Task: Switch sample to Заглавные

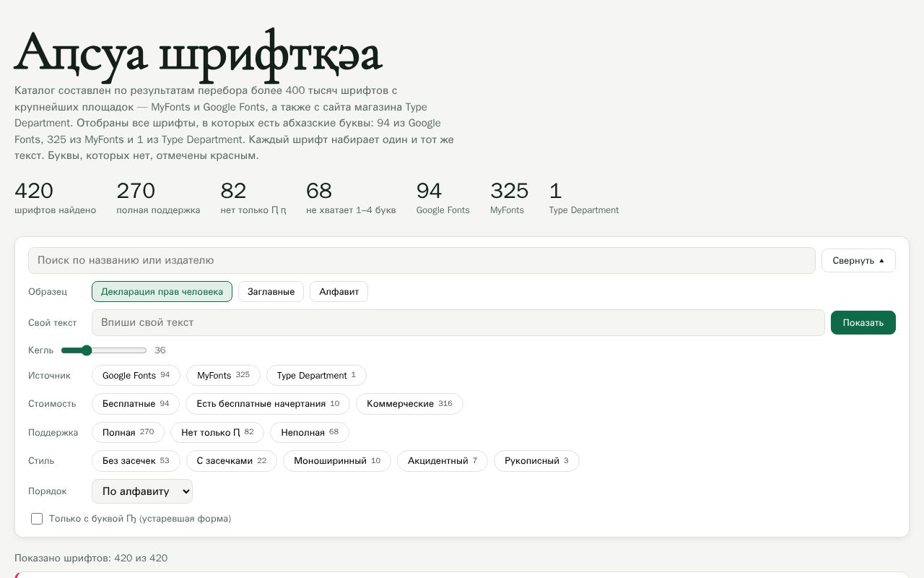Action: pyautogui.click(x=271, y=291)
